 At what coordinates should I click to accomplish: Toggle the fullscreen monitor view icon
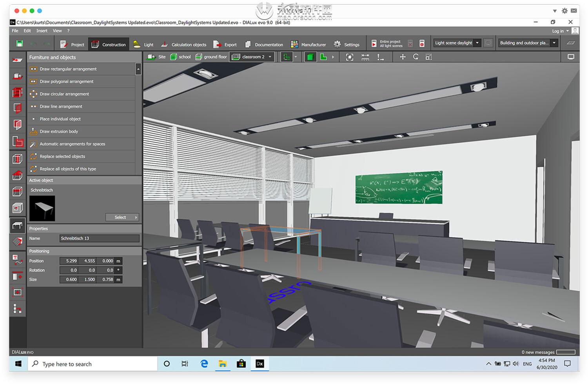(x=571, y=57)
